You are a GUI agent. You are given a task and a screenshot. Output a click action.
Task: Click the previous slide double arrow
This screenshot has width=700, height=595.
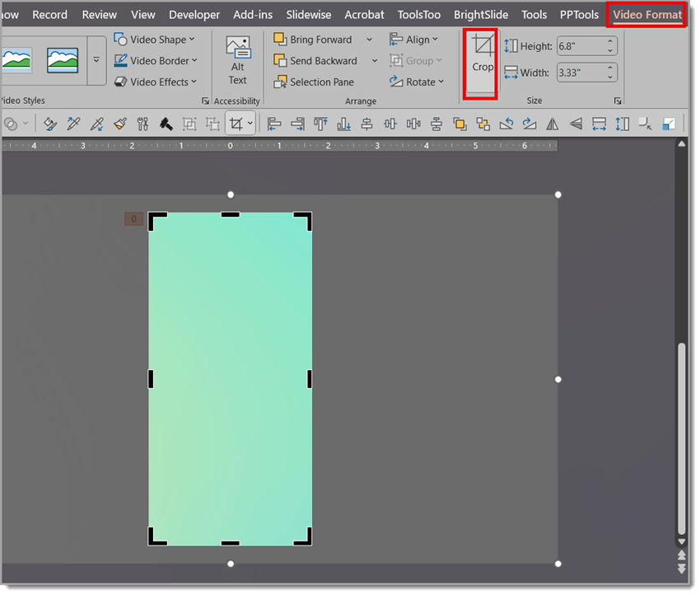click(x=681, y=555)
